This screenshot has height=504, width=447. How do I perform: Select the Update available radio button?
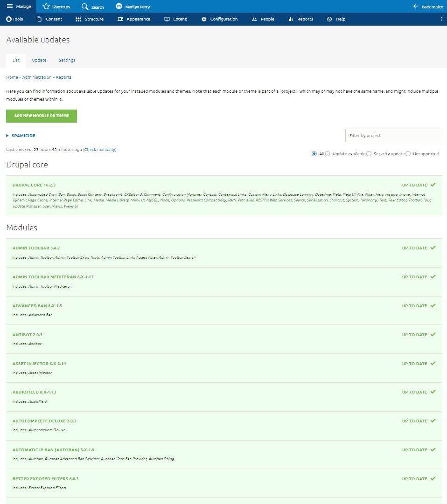point(328,154)
